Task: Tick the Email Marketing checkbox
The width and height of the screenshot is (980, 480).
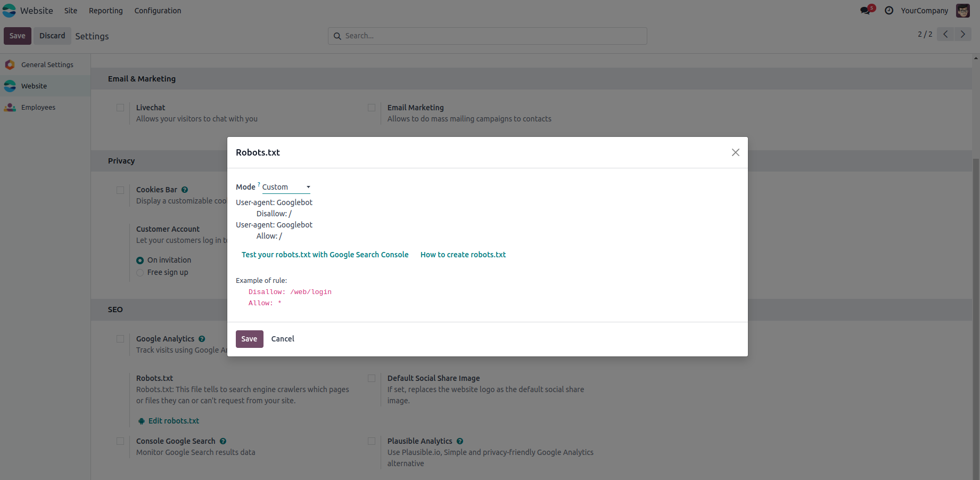Action: tap(372, 108)
